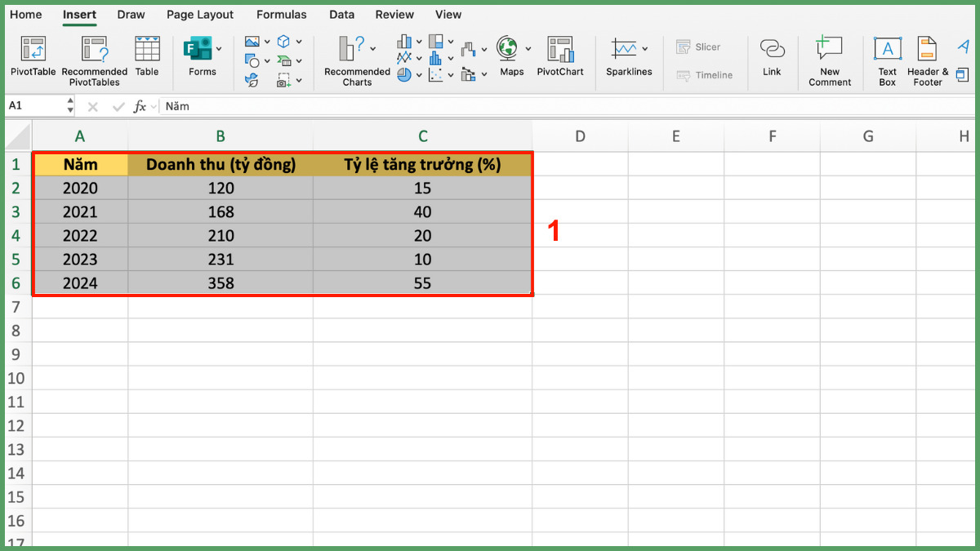Expand the Pictures dropdown arrow
This screenshot has width=980, height=551.
[267, 42]
